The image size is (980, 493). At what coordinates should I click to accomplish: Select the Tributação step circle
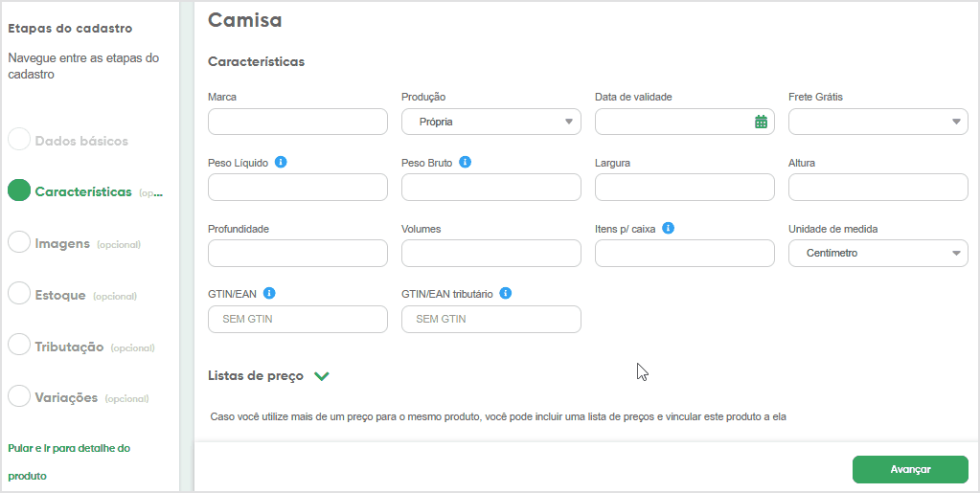pos(19,345)
